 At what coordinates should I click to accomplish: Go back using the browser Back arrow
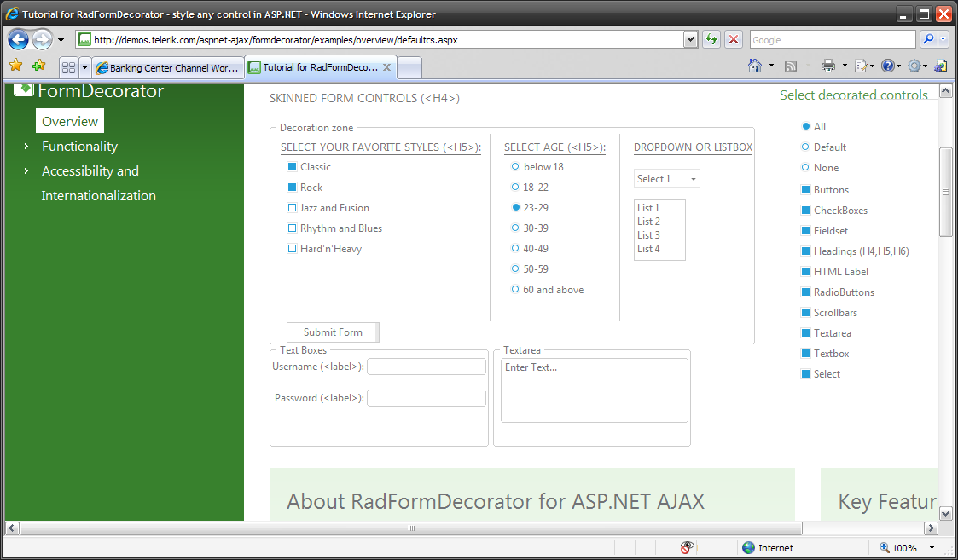pyautogui.click(x=18, y=40)
